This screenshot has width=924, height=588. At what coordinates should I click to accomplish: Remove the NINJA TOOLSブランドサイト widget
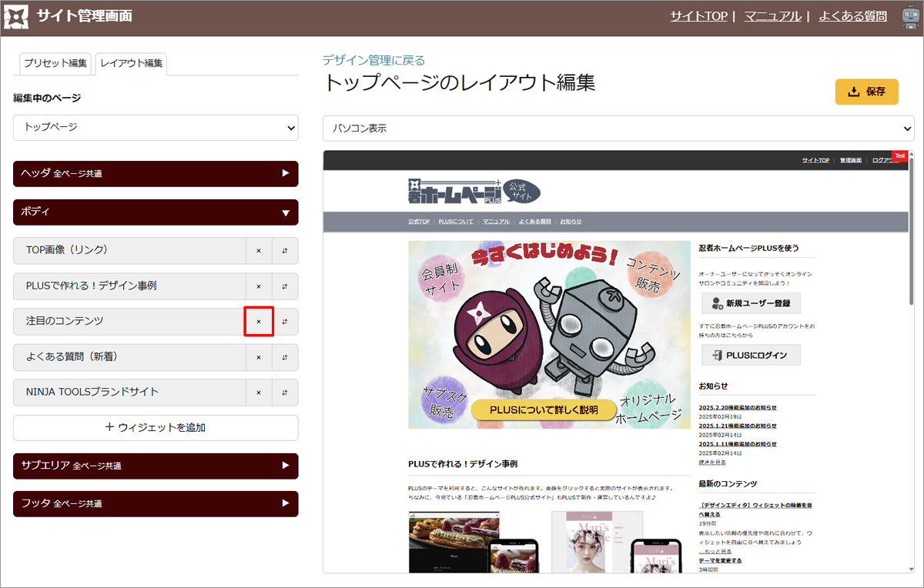259,393
